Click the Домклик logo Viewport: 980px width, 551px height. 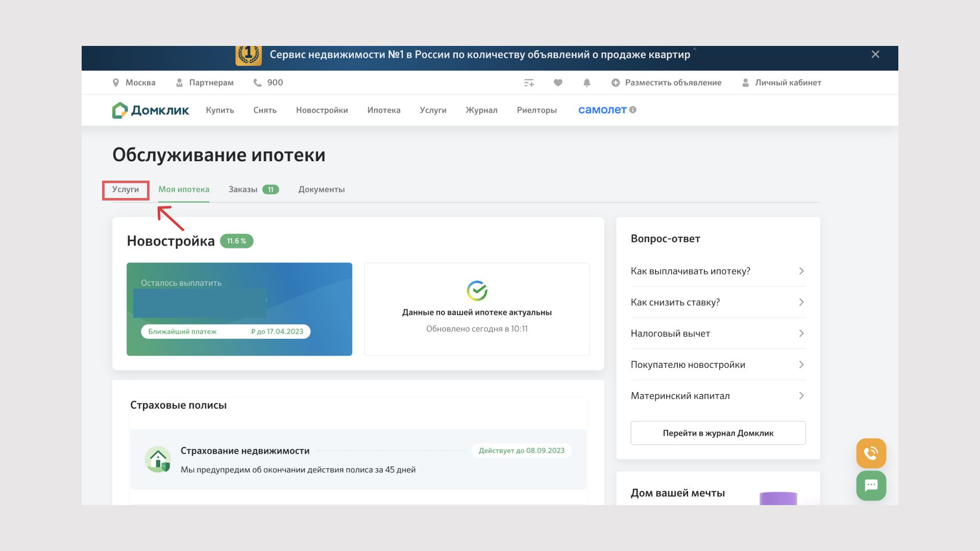pos(151,110)
